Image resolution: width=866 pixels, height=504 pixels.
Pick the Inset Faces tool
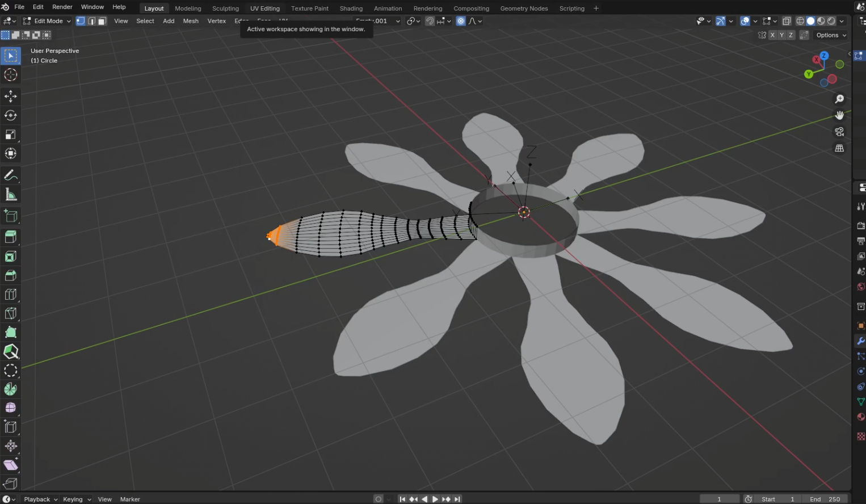(x=11, y=257)
